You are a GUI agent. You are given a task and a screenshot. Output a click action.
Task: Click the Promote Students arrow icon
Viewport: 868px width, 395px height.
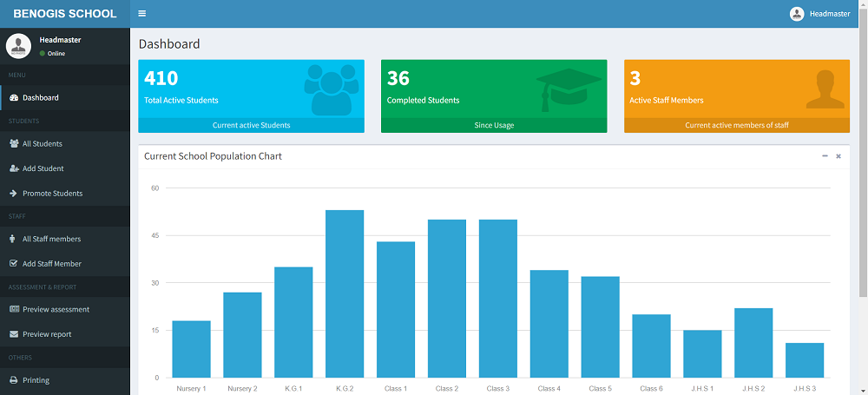[14, 194]
